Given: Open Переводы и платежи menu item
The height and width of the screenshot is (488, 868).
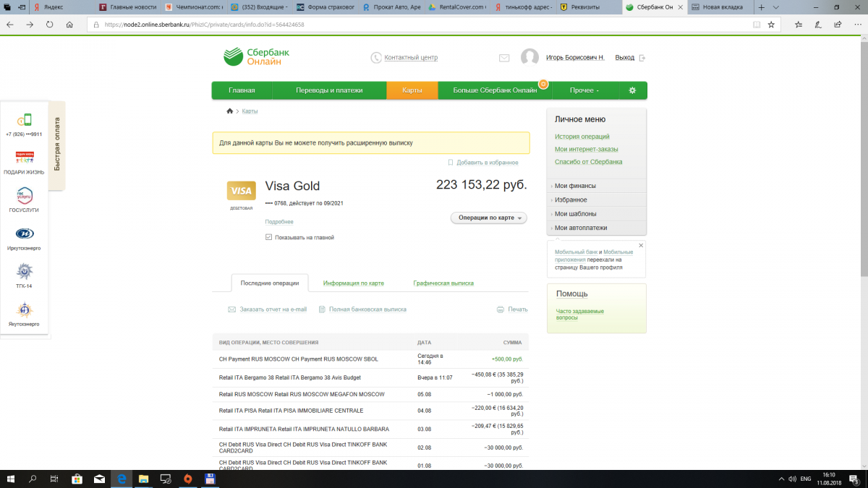Looking at the screenshot, I should [x=329, y=90].
